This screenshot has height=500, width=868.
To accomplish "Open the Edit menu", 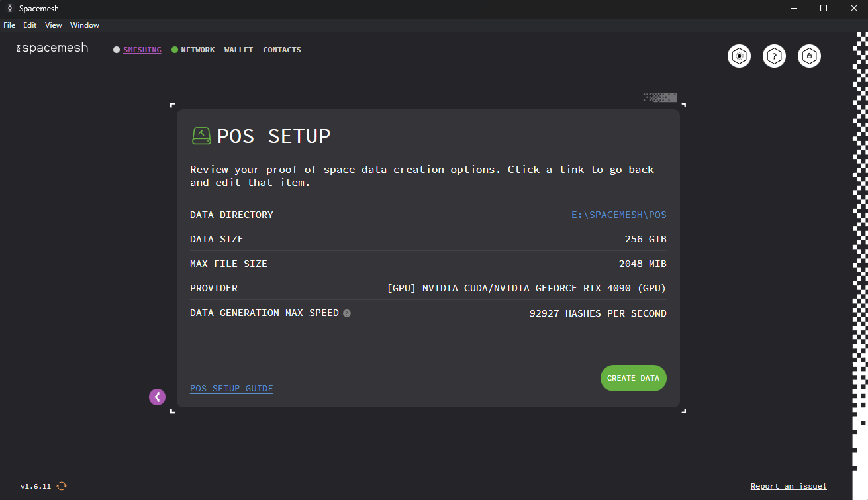I will [30, 25].
